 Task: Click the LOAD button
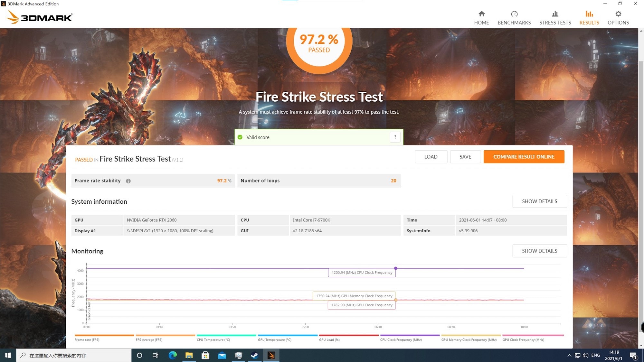[431, 157]
